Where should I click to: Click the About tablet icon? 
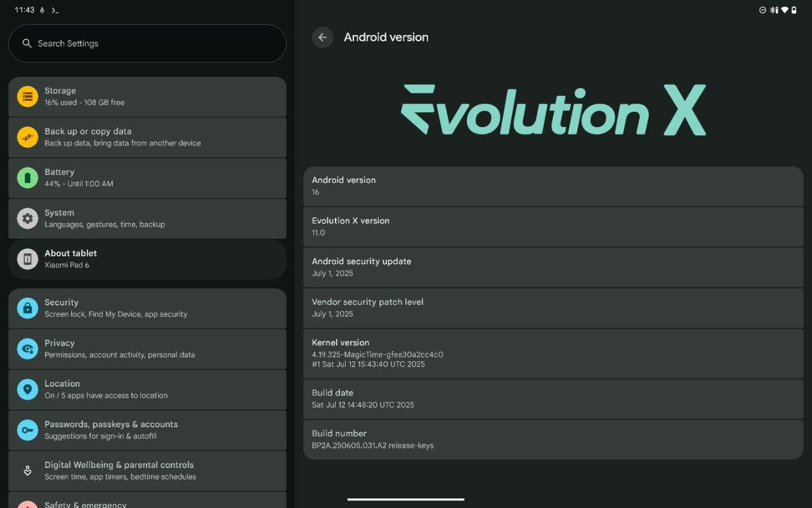tap(27, 259)
